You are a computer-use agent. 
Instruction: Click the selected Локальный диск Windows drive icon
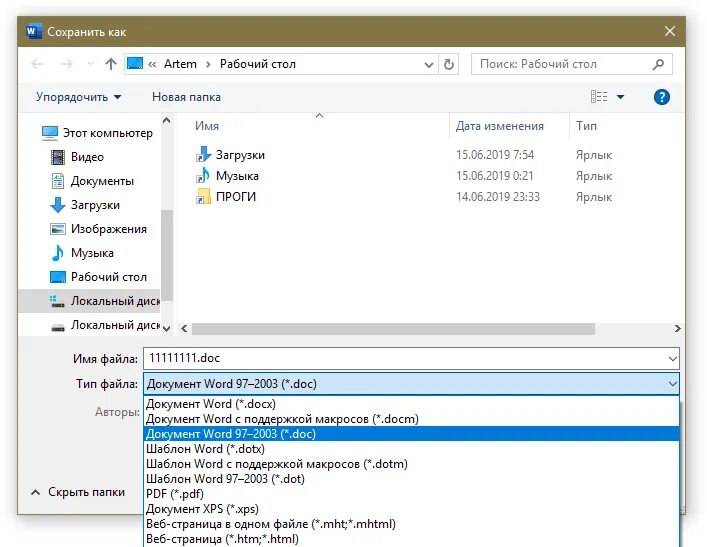[x=57, y=301]
